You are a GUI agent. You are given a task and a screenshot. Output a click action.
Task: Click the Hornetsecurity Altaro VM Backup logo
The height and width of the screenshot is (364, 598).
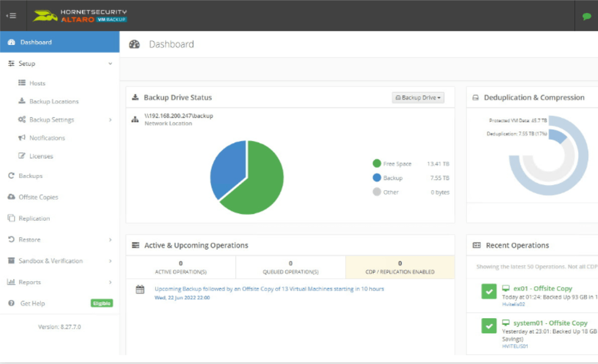tap(80, 16)
